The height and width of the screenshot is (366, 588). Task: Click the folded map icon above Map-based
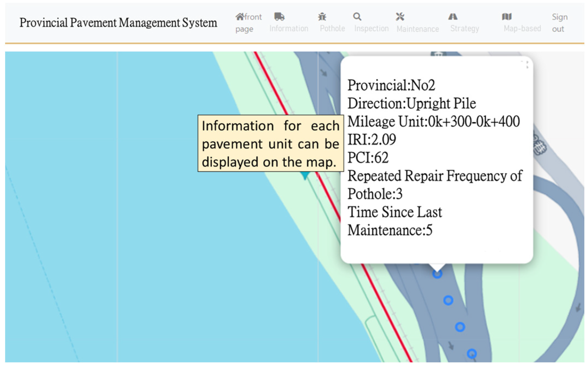coord(507,17)
